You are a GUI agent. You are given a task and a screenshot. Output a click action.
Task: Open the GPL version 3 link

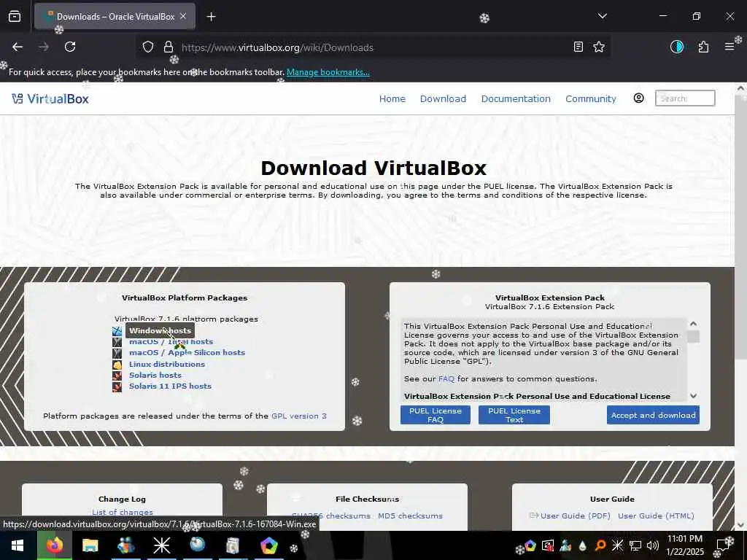click(x=298, y=416)
